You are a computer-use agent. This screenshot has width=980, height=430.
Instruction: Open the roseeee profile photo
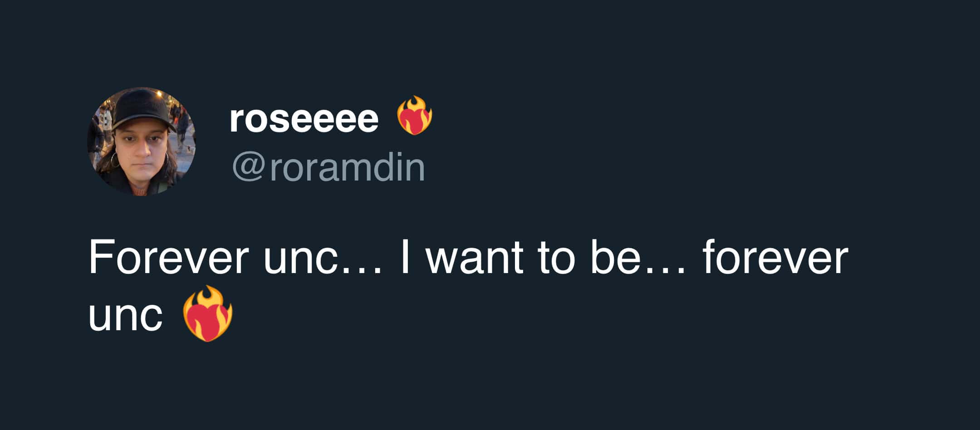pos(141,141)
